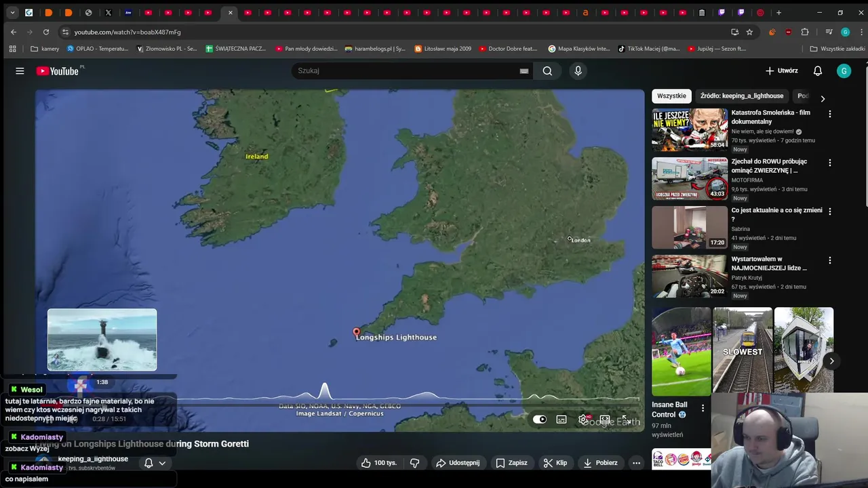Image resolution: width=868 pixels, height=488 pixels.
Task: Create a clip with the Klip button
Action: 555,463
